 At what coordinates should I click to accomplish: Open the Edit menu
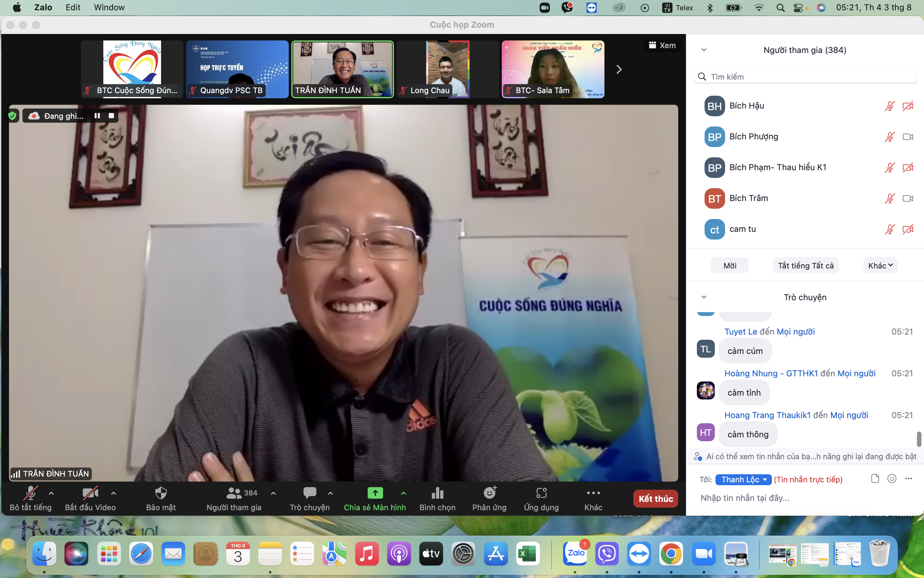[x=73, y=7]
